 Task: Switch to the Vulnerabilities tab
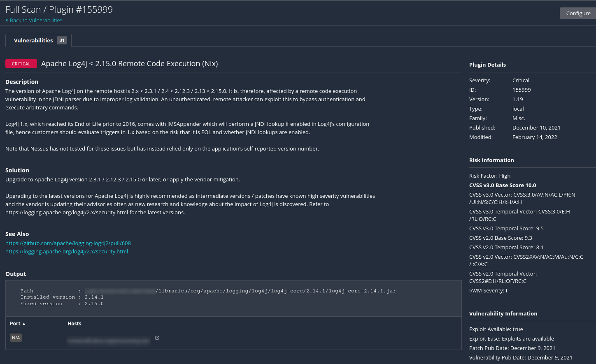[33, 40]
